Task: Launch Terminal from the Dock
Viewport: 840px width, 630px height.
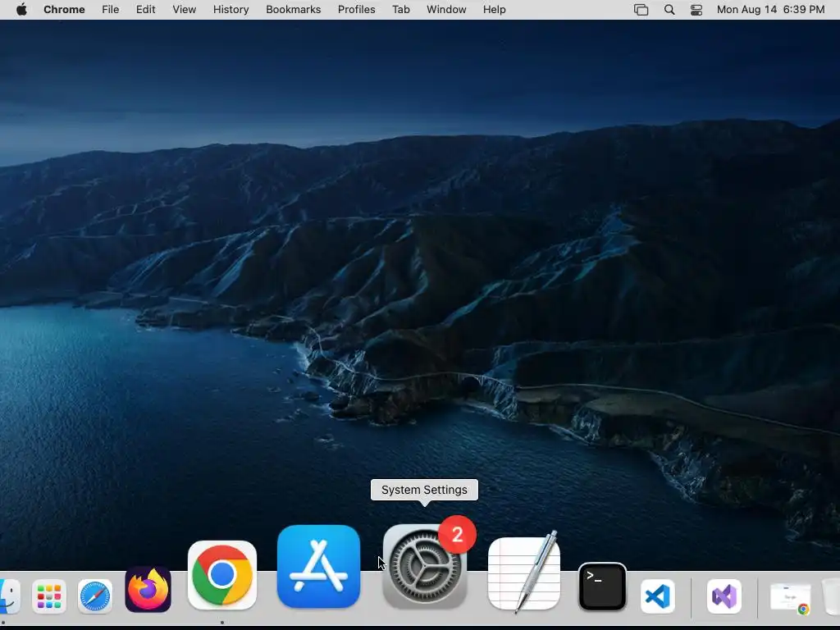Action: 603,587
